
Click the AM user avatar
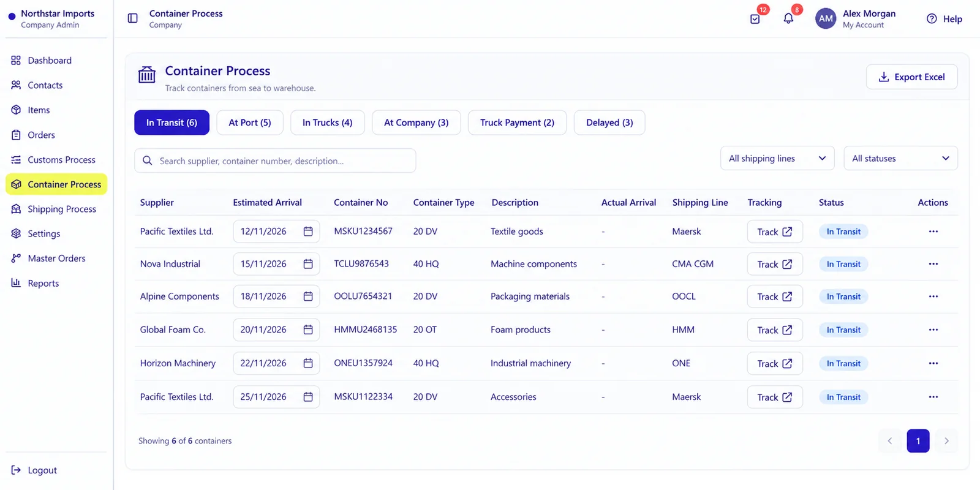pos(826,18)
